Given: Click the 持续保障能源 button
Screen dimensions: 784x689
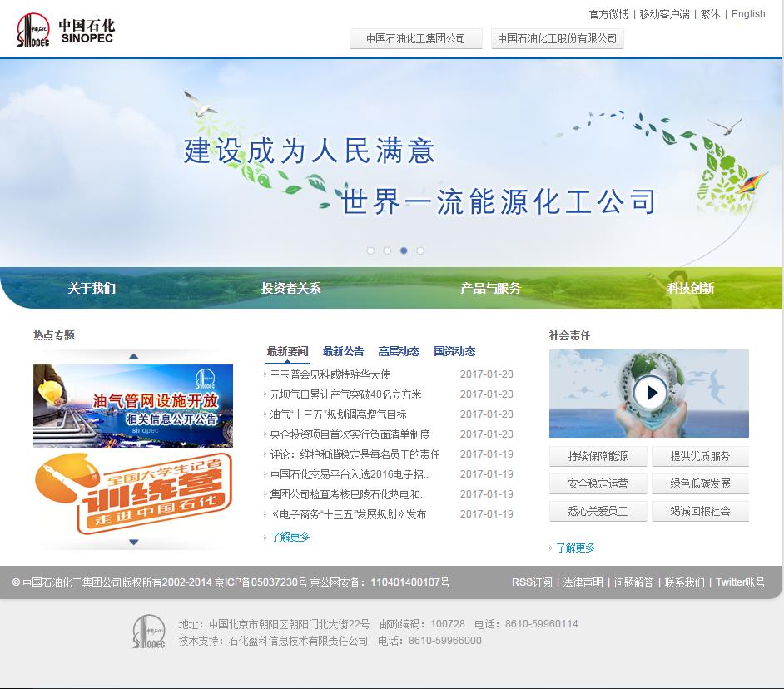Looking at the screenshot, I should [x=598, y=456].
